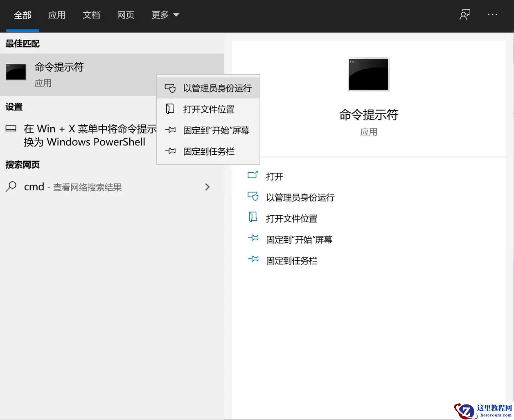Click 固定到任务栏 in the context menu
This screenshot has height=420, width=514.
(x=209, y=151)
